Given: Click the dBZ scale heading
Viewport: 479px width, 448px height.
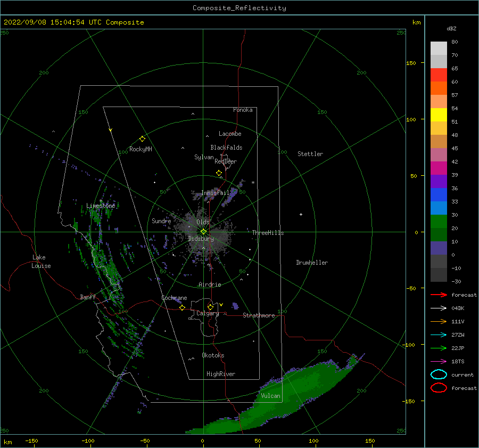Looking at the screenshot, I should [451, 28].
